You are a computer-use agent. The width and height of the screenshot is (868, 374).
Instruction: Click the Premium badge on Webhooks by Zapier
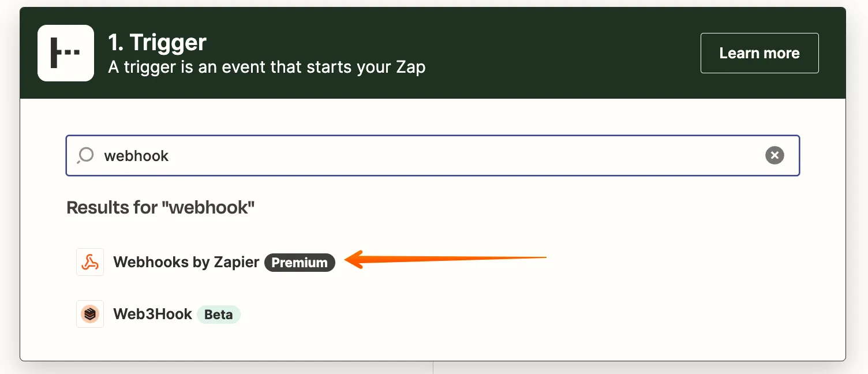[300, 262]
